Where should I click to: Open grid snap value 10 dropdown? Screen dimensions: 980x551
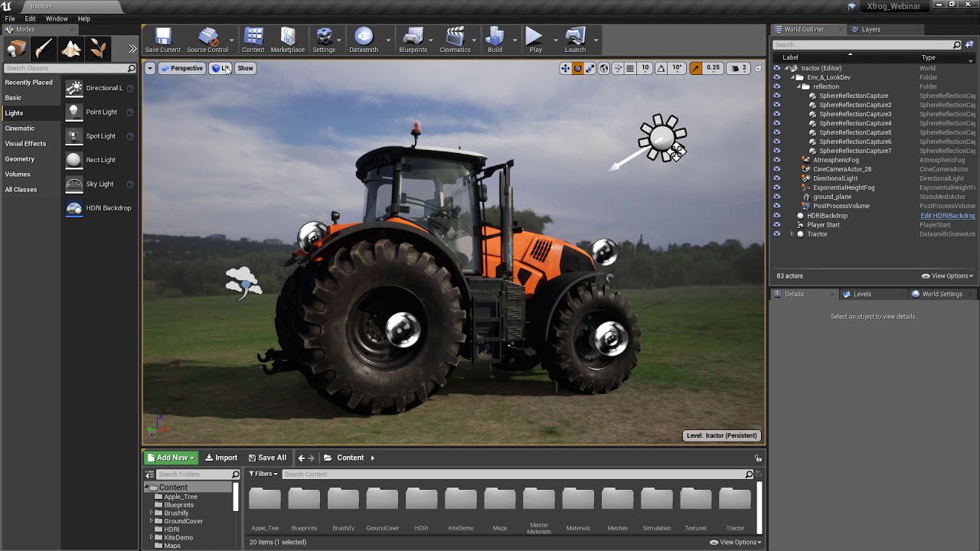click(645, 68)
